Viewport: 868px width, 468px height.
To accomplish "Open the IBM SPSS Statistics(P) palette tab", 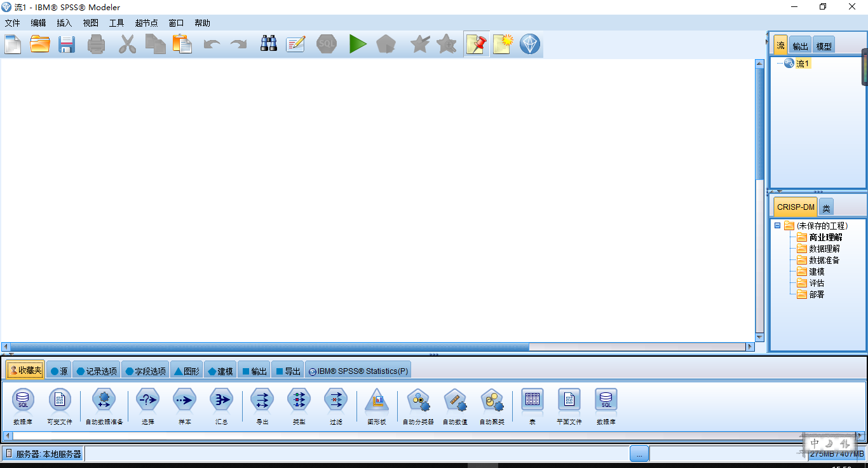I will coord(358,371).
